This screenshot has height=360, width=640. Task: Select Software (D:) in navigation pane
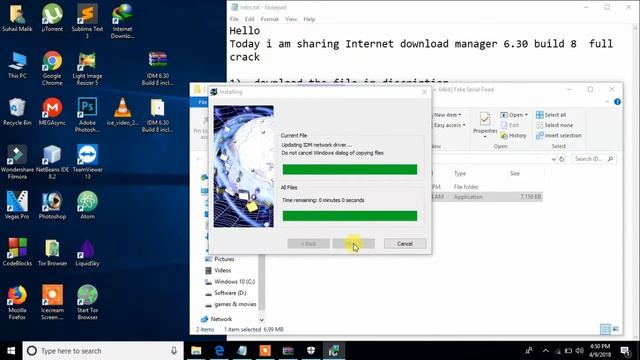[x=230, y=293]
